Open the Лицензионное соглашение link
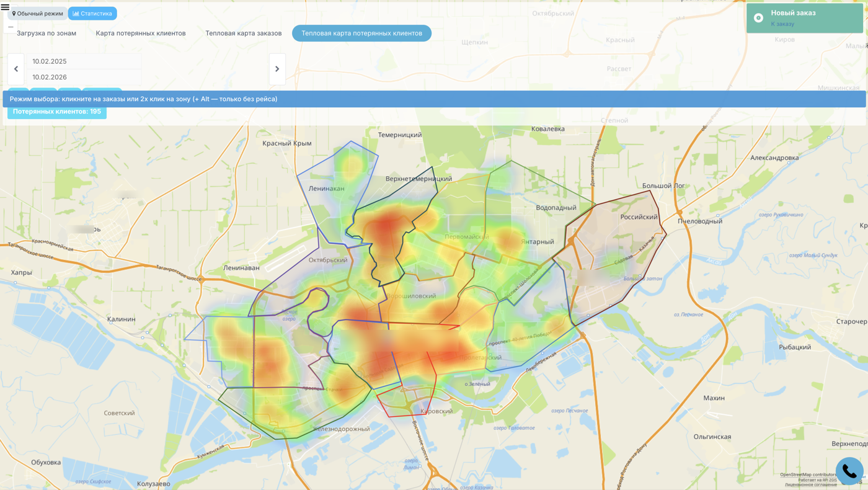This screenshot has height=490, width=868. (811, 484)
